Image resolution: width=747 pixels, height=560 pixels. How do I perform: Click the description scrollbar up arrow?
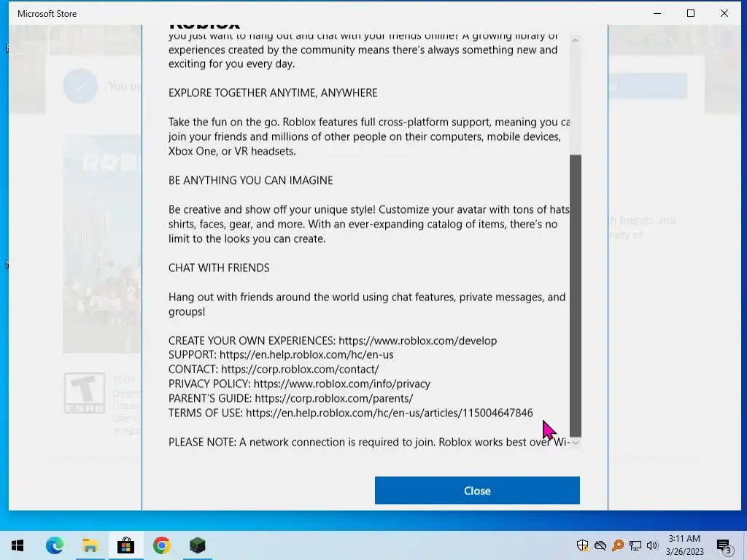[576, 41]
